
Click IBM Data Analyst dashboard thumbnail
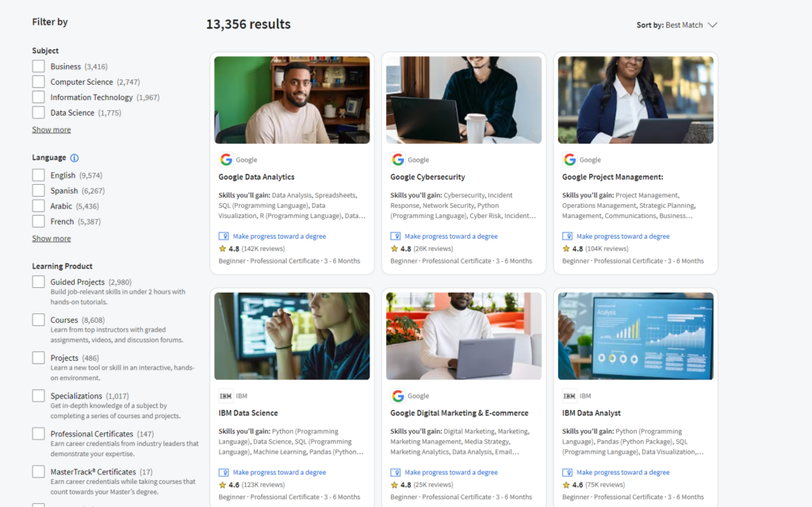(636, 336)
